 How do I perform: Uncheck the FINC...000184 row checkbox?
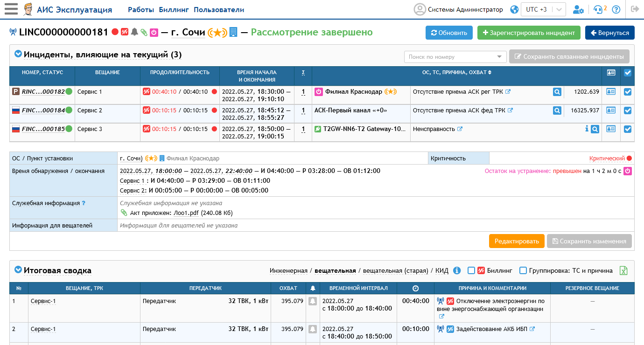pos(628,110)
